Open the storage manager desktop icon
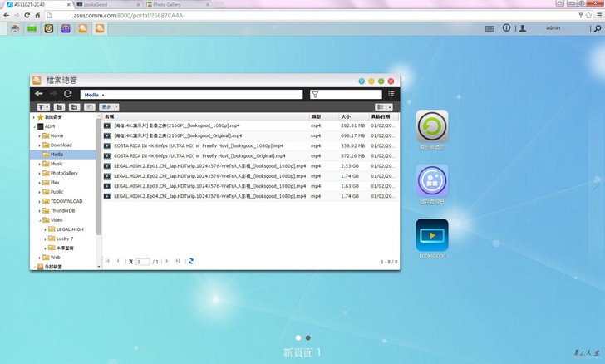Screen dimensions: 605x364 pos(431,180)
